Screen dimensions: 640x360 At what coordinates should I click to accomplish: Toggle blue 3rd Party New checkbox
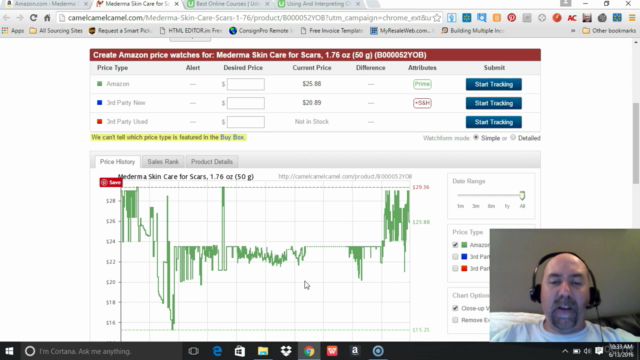click(x=455, y=257)
